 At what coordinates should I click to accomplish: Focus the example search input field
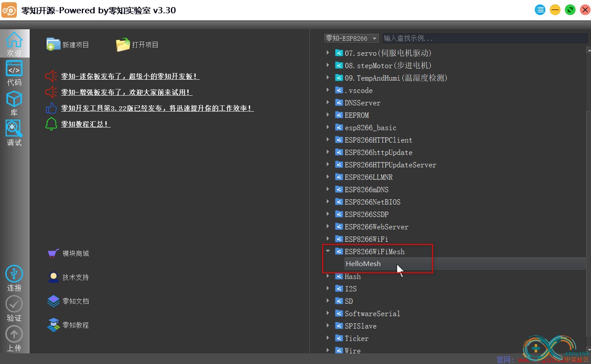click(485, 39)
